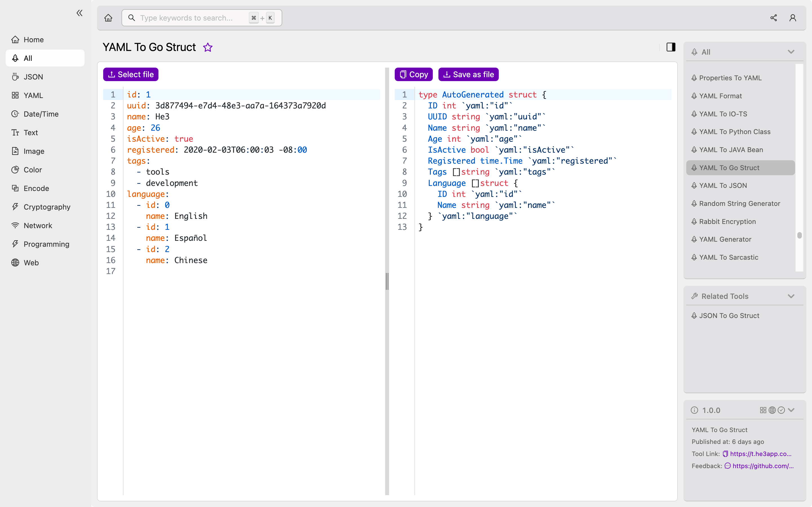Click the version 1.0.0 expander arrow

tap(793, 410)
